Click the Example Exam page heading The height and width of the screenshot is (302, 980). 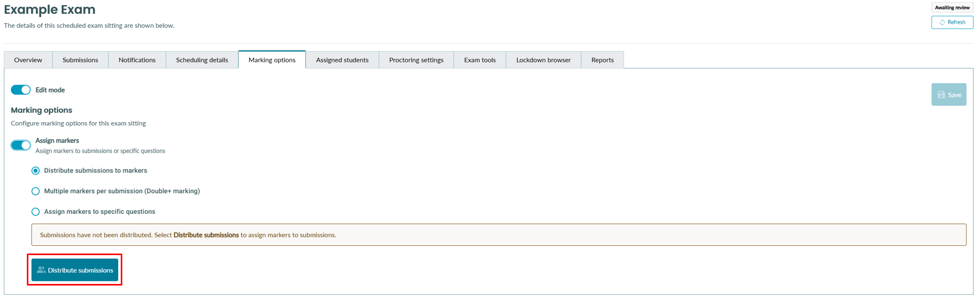coord(50,10)
